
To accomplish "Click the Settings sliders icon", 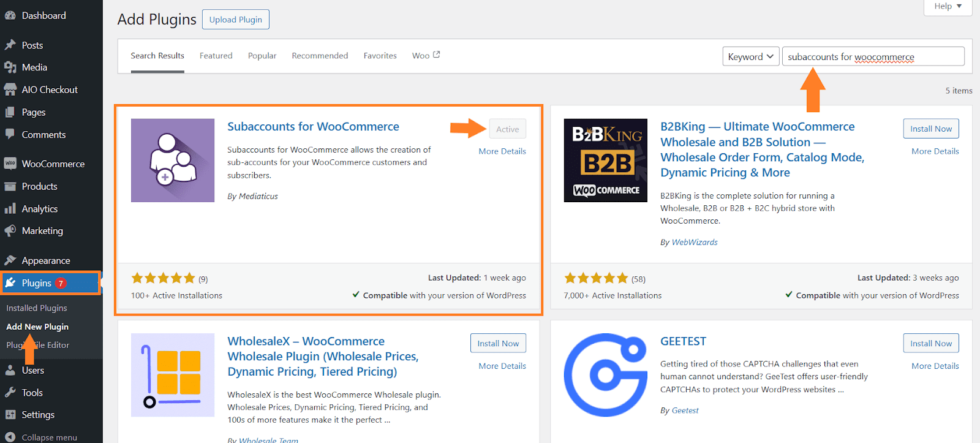I will click(10, 415).
